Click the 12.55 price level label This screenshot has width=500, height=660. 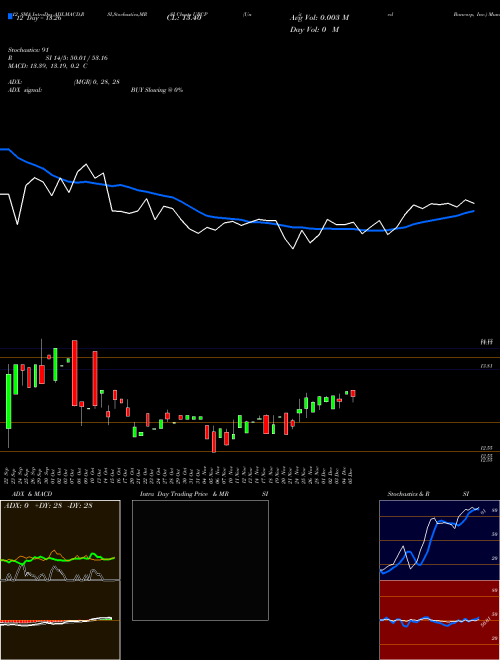(487, 448)
